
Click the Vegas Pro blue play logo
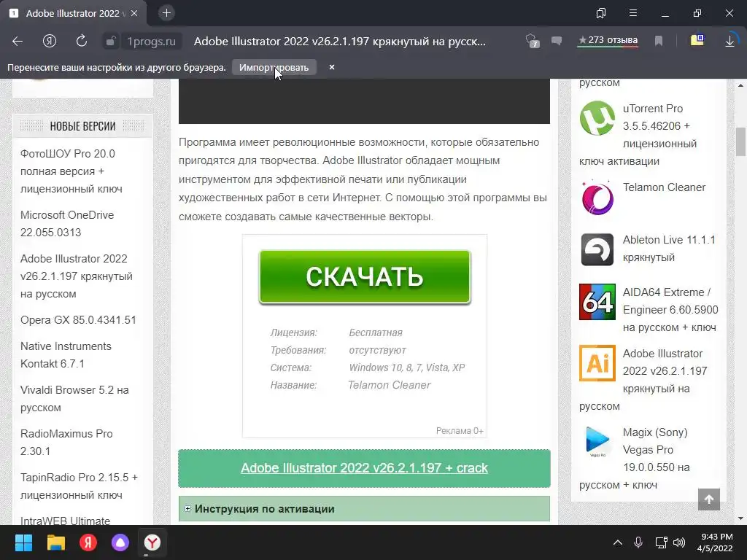click(597, 441)
